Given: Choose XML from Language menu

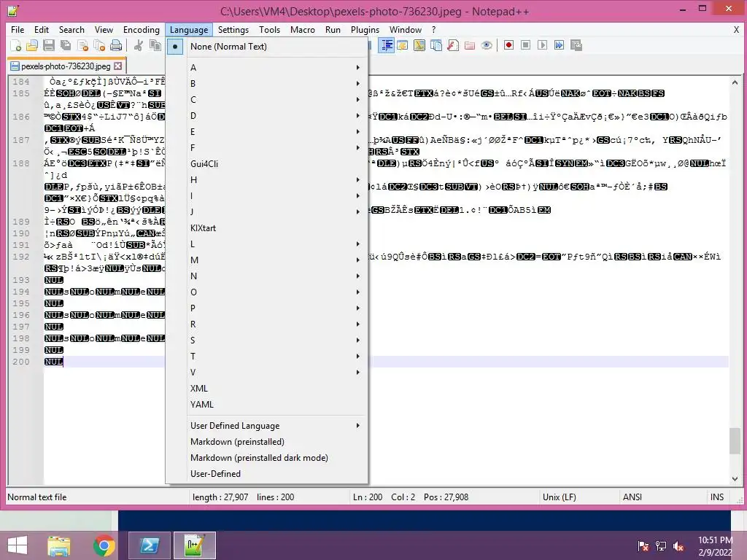Looking at the screenshot, I should 267,389.
